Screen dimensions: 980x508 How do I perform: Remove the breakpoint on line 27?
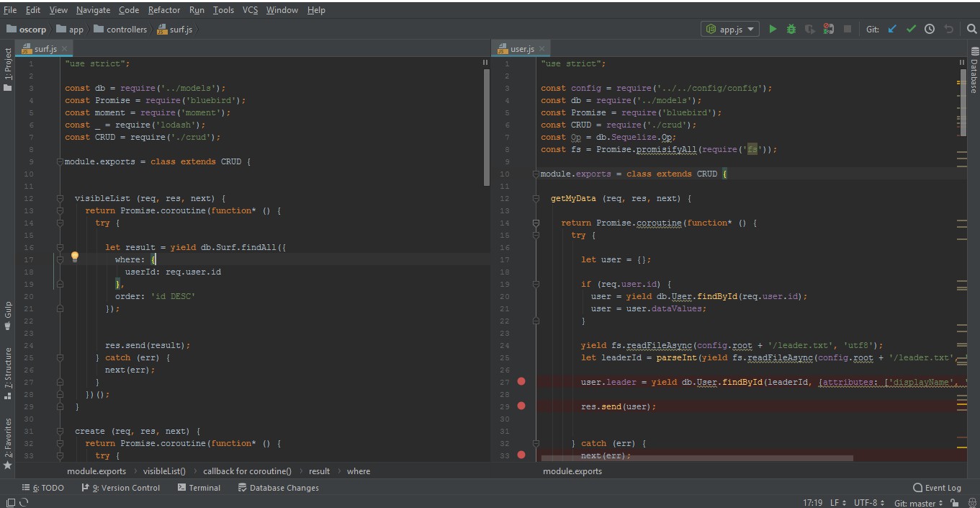click(521, 382)
